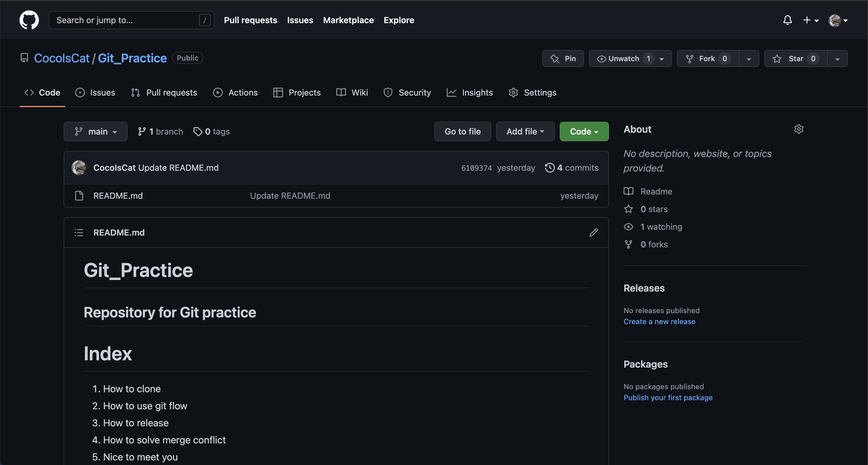Expand the Add file menu

pos(525,131)
